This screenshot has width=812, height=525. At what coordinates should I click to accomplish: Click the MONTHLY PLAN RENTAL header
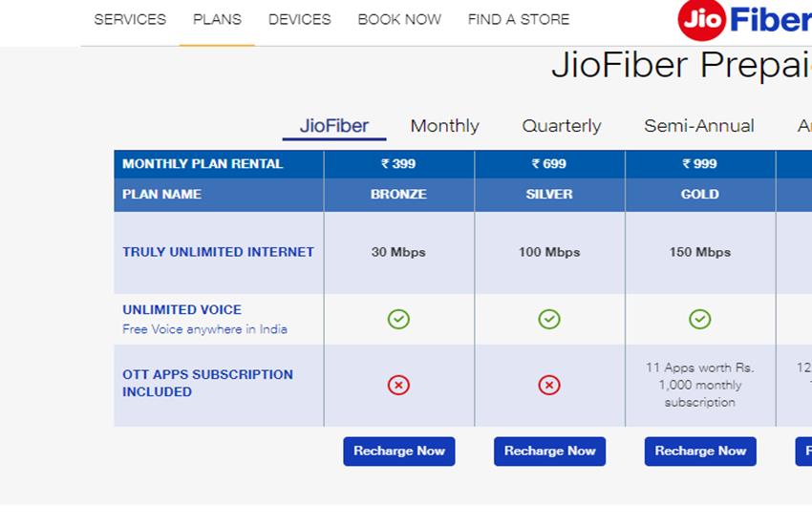click(203, 164)
